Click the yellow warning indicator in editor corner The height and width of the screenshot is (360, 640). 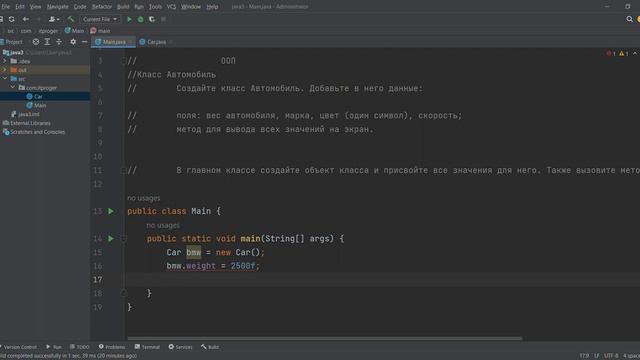624,53
